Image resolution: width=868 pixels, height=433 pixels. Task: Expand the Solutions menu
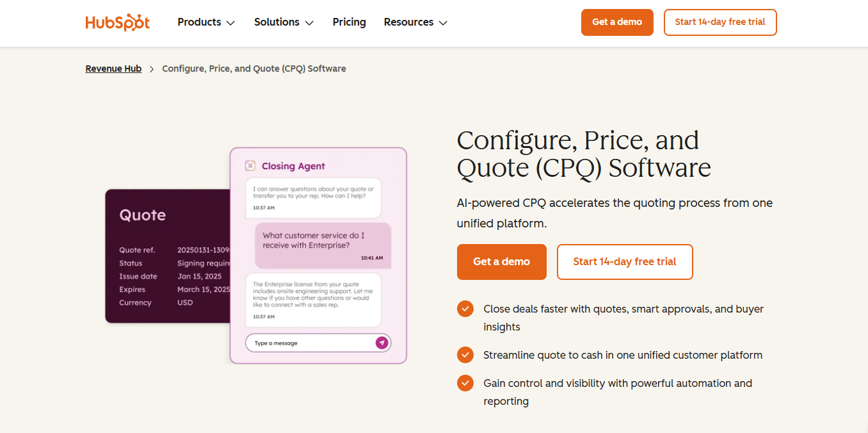284,22
